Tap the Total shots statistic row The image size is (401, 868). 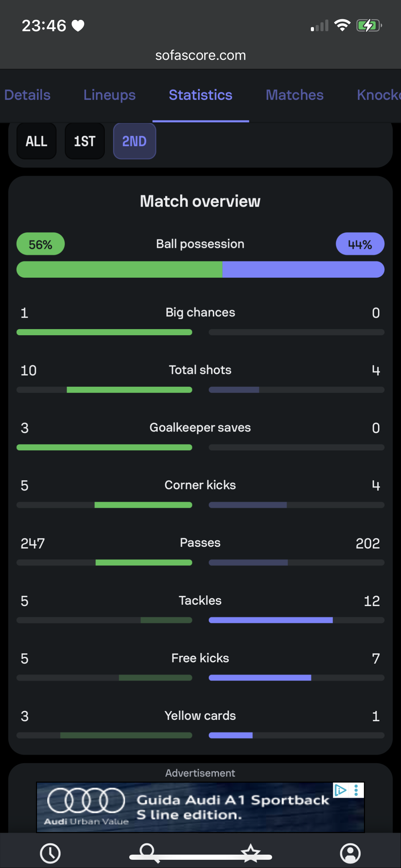click(200, 370)
